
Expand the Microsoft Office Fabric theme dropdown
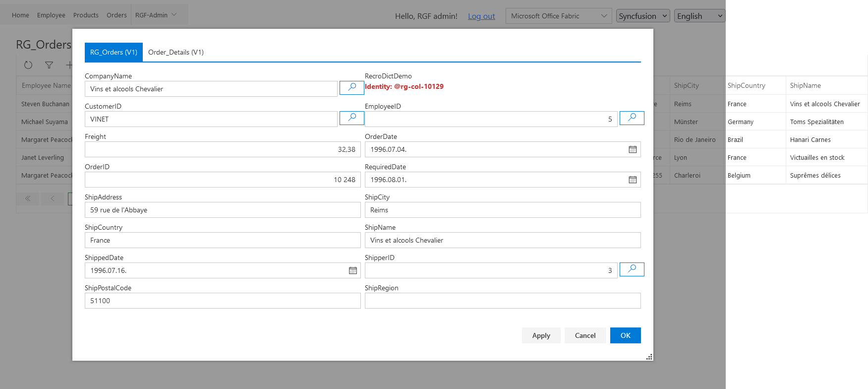[x=559, y=16]
